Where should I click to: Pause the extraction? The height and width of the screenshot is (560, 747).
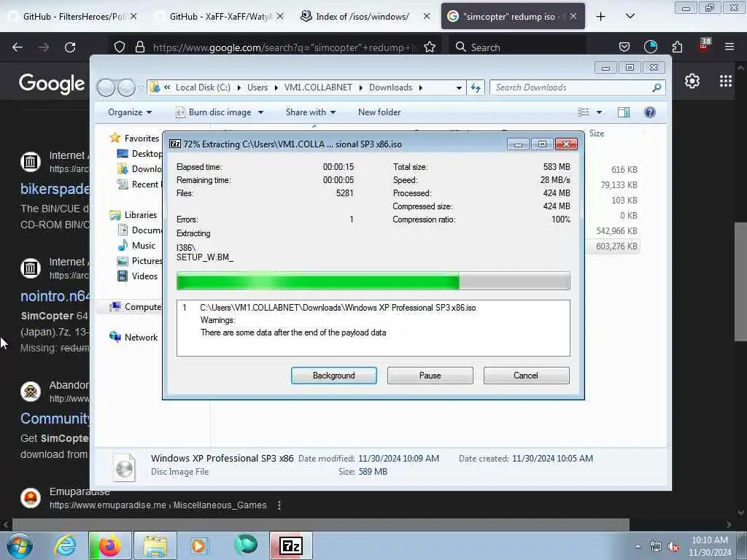pyautogui.click(x=430, y=376)
